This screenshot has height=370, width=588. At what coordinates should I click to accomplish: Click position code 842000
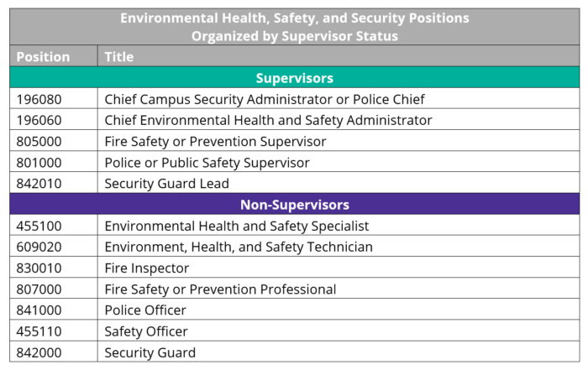click(39, 352)
